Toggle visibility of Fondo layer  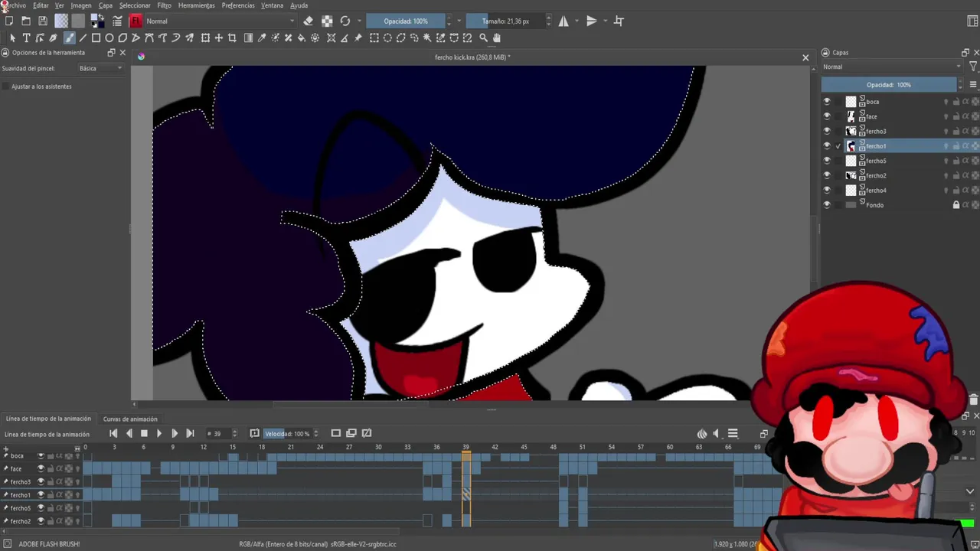(826, 205)
